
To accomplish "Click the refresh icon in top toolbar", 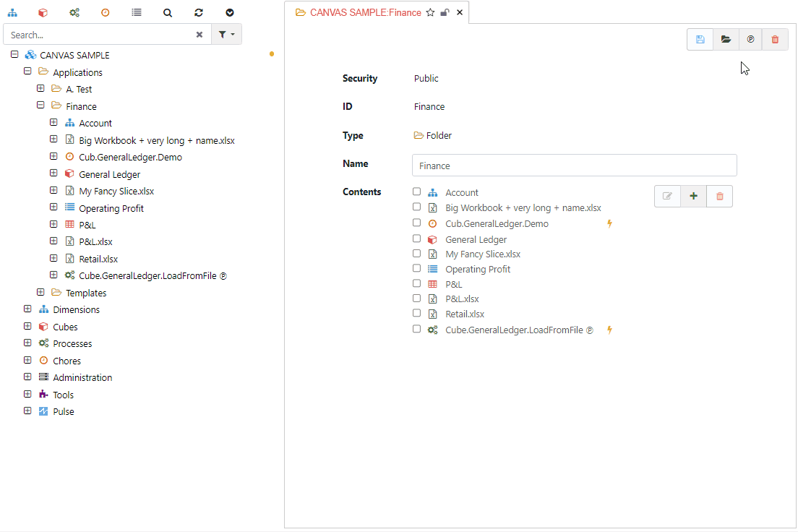I will [199, 13].
